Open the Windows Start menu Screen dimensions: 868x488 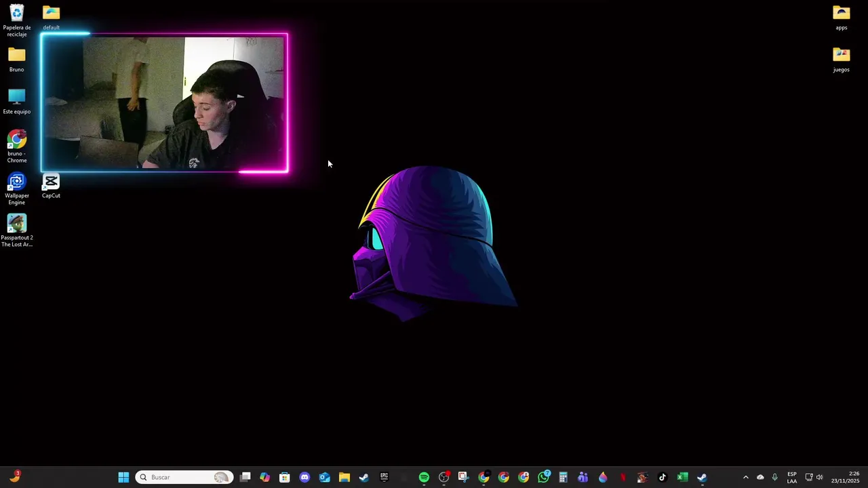pos(123,477)
